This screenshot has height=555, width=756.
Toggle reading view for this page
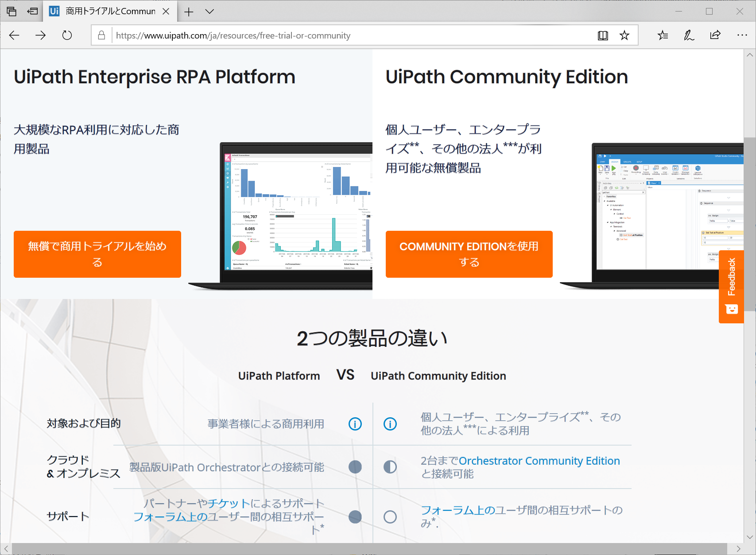[603, 35]
